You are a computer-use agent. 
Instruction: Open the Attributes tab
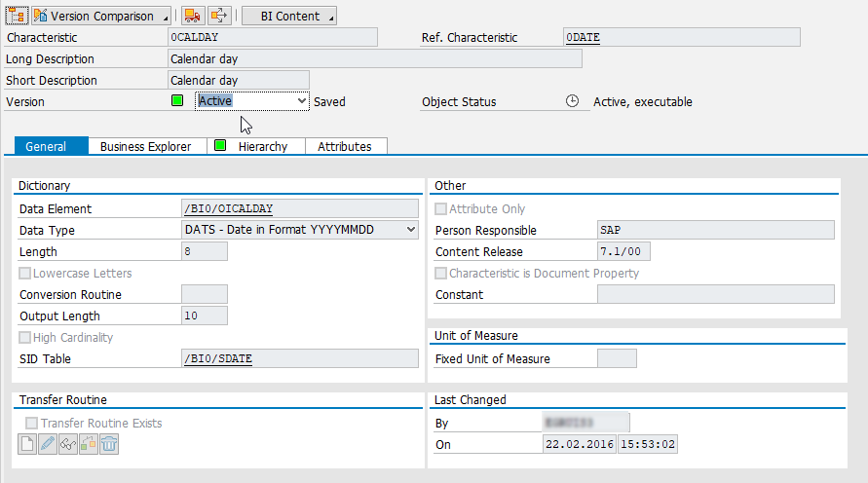click(x=344, y=147)
